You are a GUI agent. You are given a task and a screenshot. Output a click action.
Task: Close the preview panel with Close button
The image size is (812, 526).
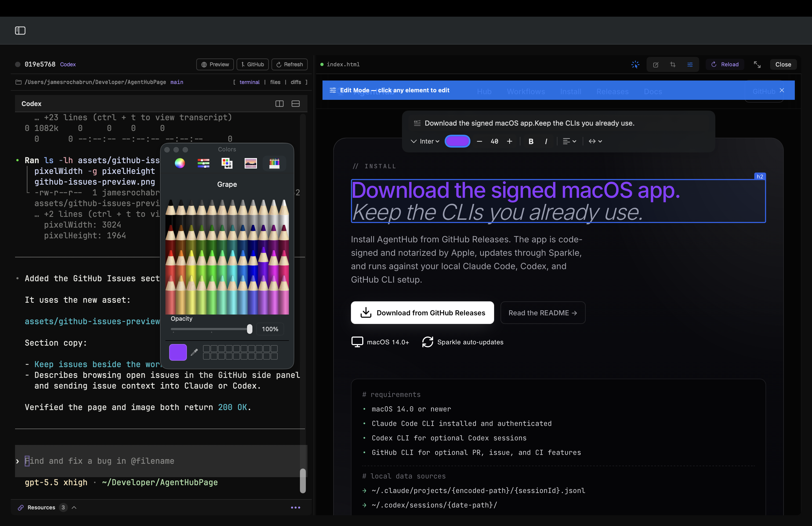(x=783, y=64)
